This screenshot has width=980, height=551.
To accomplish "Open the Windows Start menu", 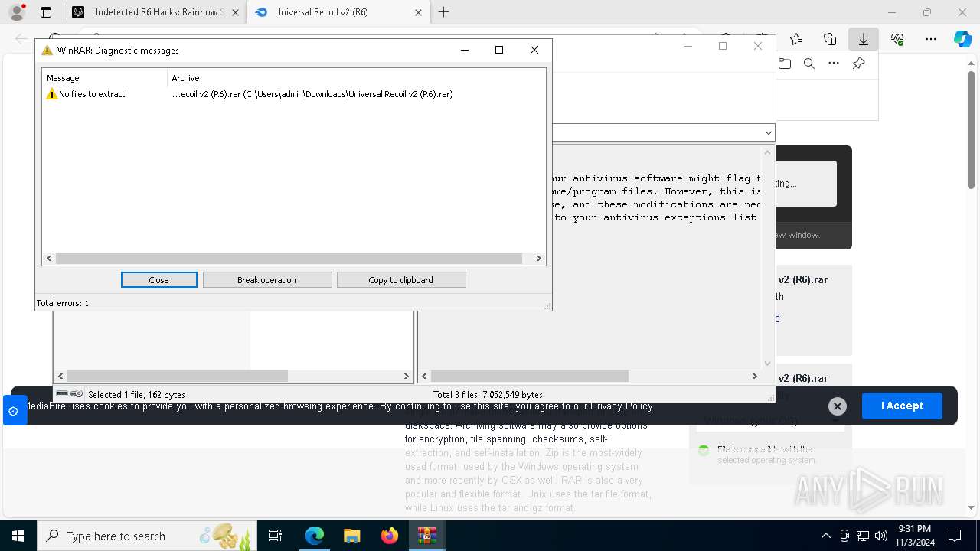I will [18, 536].
